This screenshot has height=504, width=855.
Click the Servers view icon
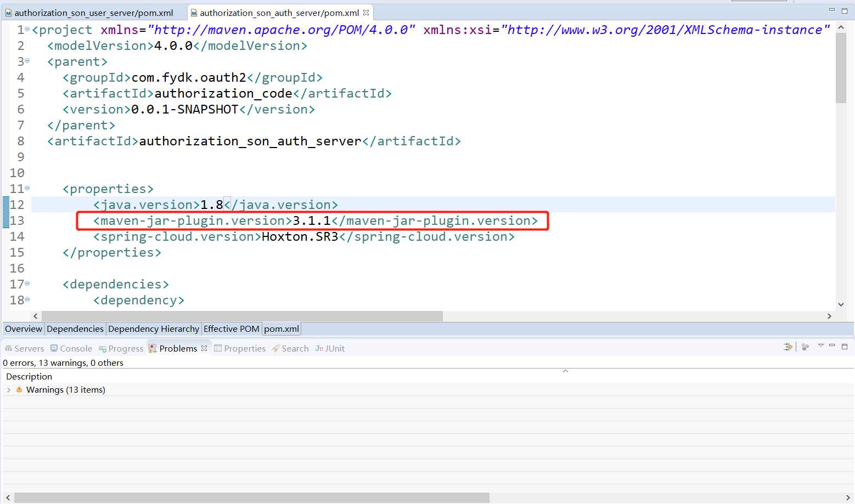8,348
